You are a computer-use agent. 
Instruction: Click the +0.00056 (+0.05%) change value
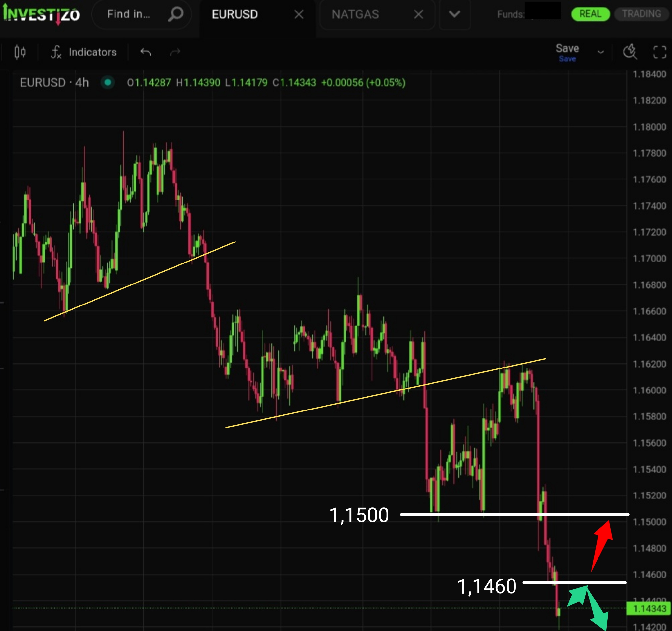click(x=363, y=83)
